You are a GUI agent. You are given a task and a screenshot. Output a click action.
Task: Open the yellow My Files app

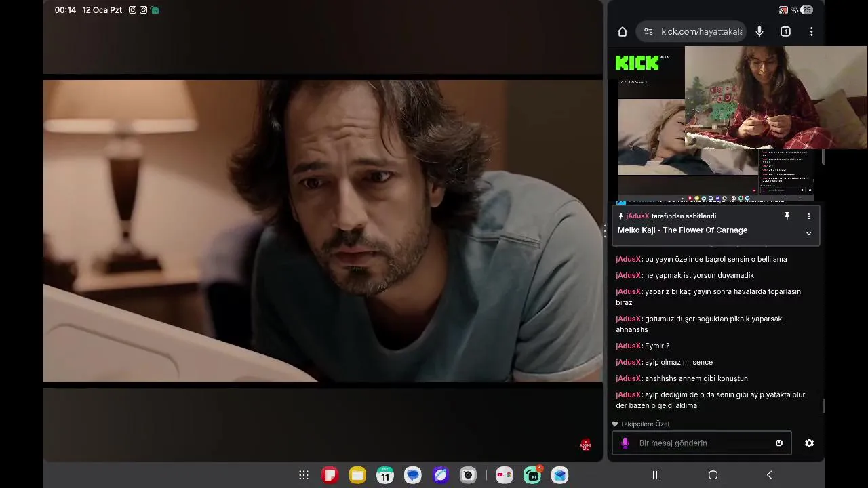(x=357, y=475)
